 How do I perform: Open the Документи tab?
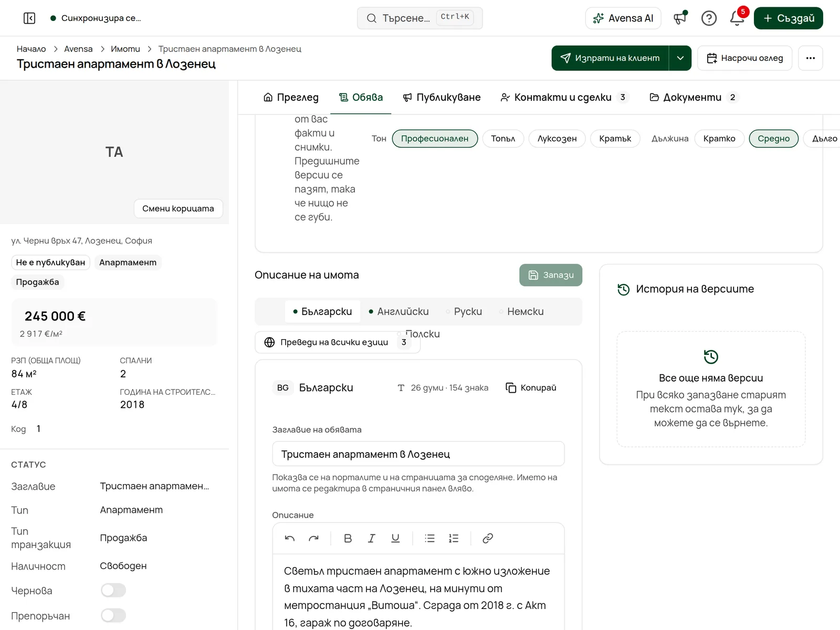[x=694, y=97]
